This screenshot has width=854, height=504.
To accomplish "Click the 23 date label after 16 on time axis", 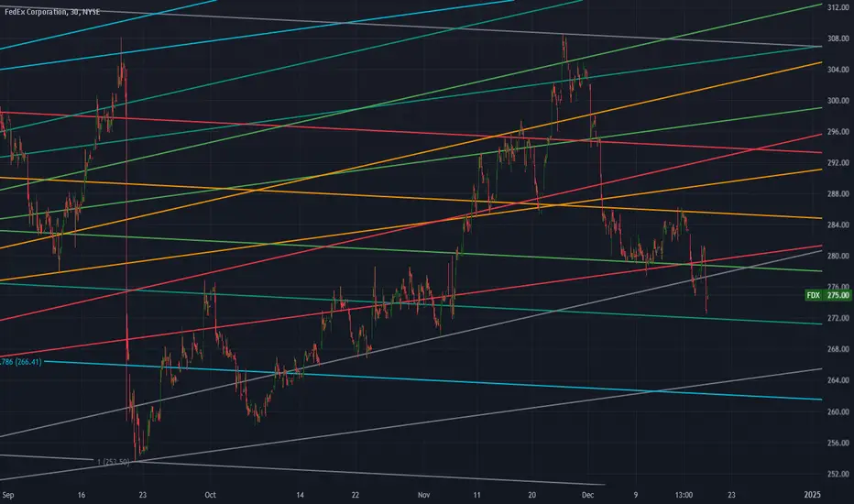I will (x=142, y=495).
